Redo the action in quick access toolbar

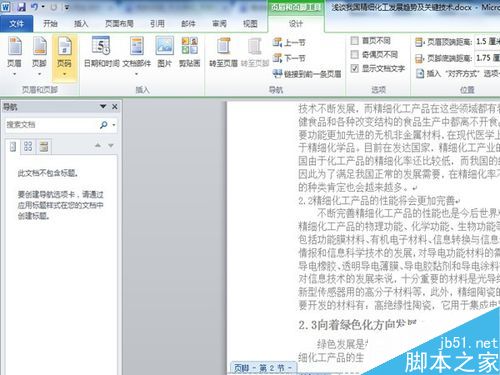(53, 7)
